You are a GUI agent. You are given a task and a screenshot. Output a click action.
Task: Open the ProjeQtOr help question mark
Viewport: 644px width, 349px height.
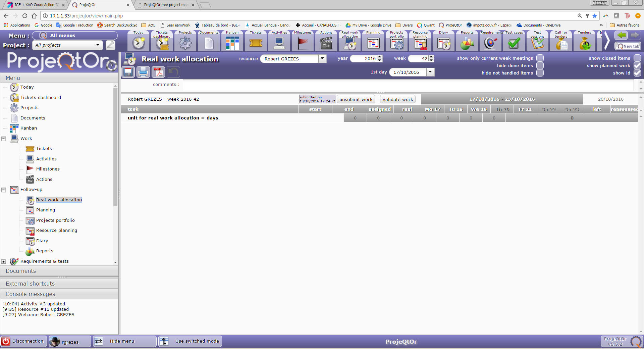pos(112,66)
